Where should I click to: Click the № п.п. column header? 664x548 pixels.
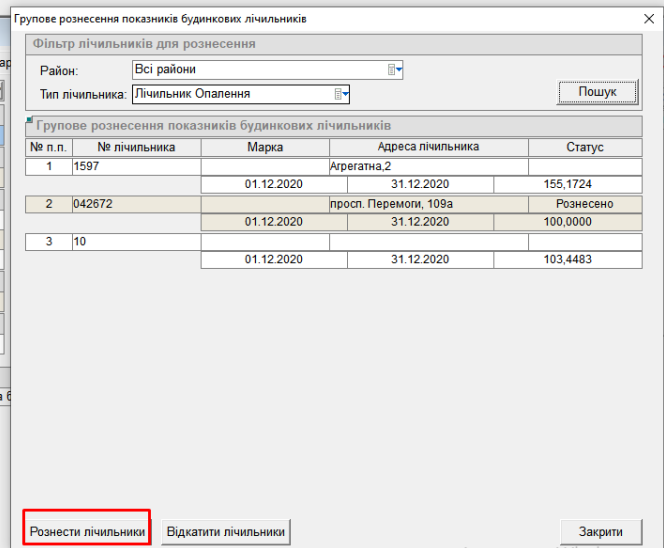[x=48, y=147]
